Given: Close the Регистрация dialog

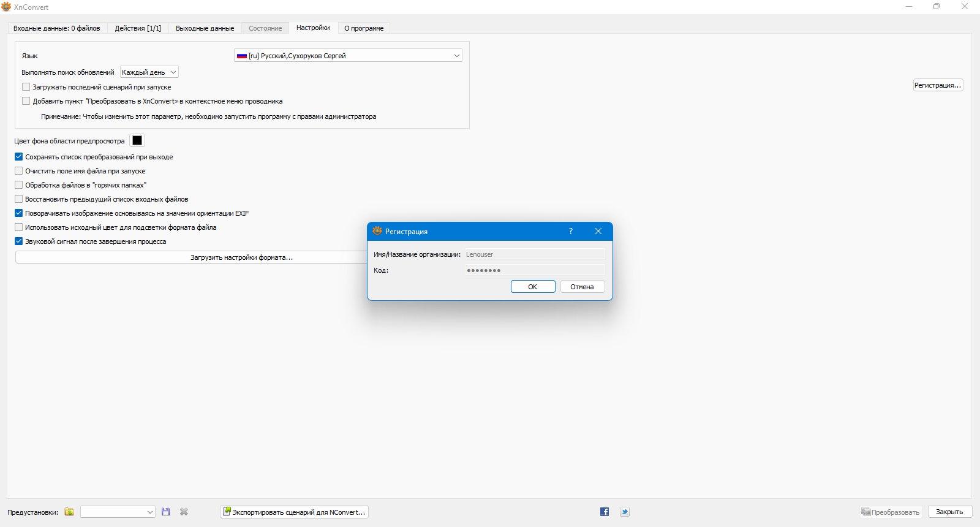Looking at the screenshot, I should (598, 231).
